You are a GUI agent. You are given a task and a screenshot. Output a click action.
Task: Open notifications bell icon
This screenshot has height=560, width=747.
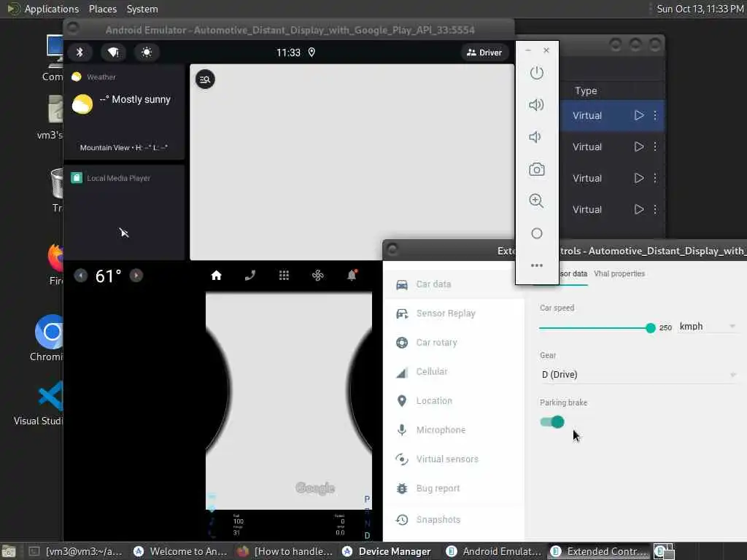[352, 275]
